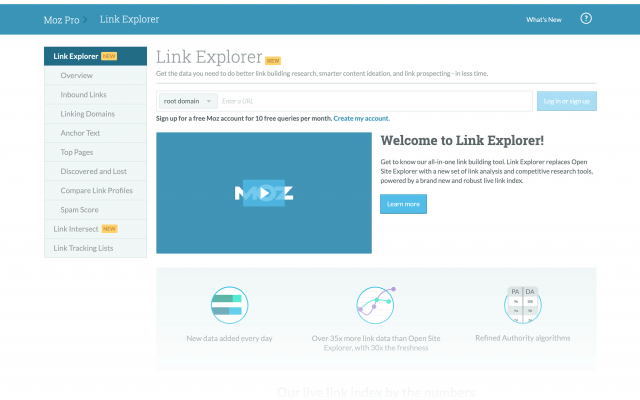This screenshot has height=400, width=640.
Task: Open the help question mark icon
Action: [586, 18]
